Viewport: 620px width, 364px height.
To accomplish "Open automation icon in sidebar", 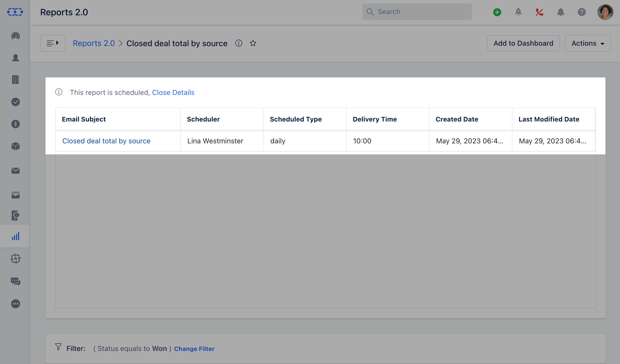I will point(15,259).
